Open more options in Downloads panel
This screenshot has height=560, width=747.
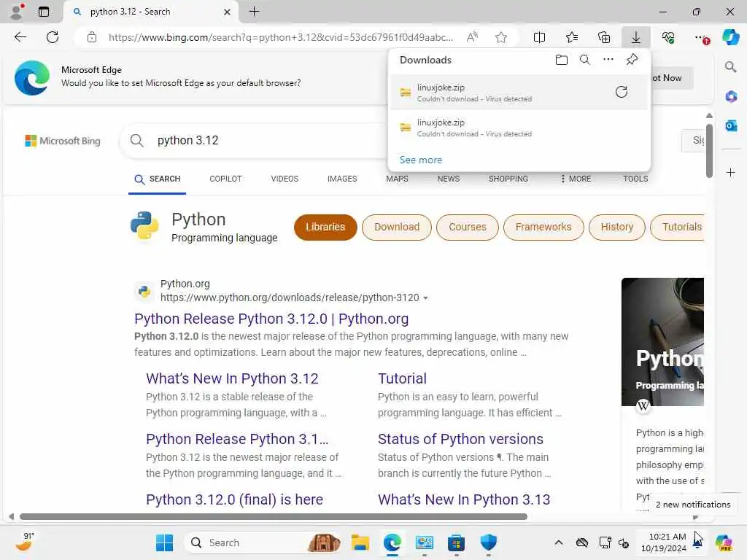608,60
